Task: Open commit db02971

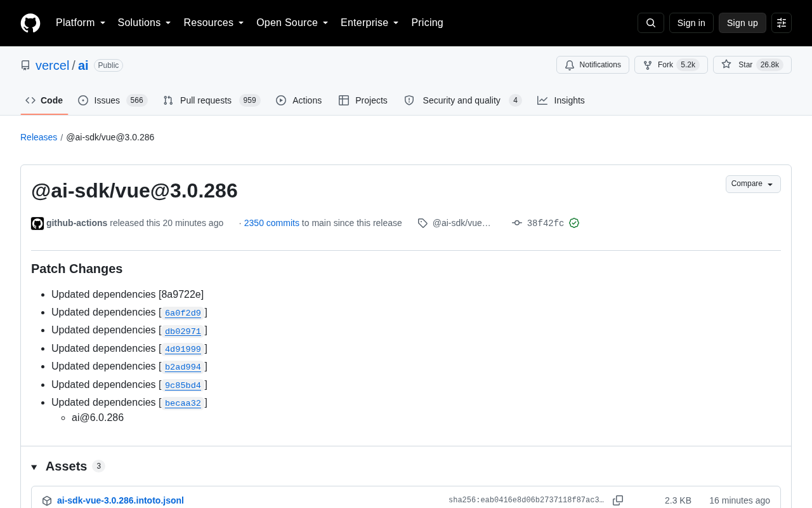Action: [x=183, y=331]
